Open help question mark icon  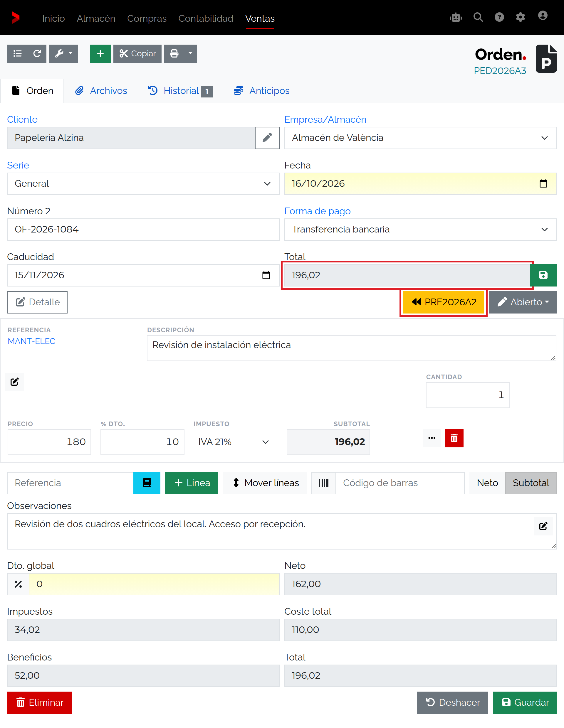point(499,17)
